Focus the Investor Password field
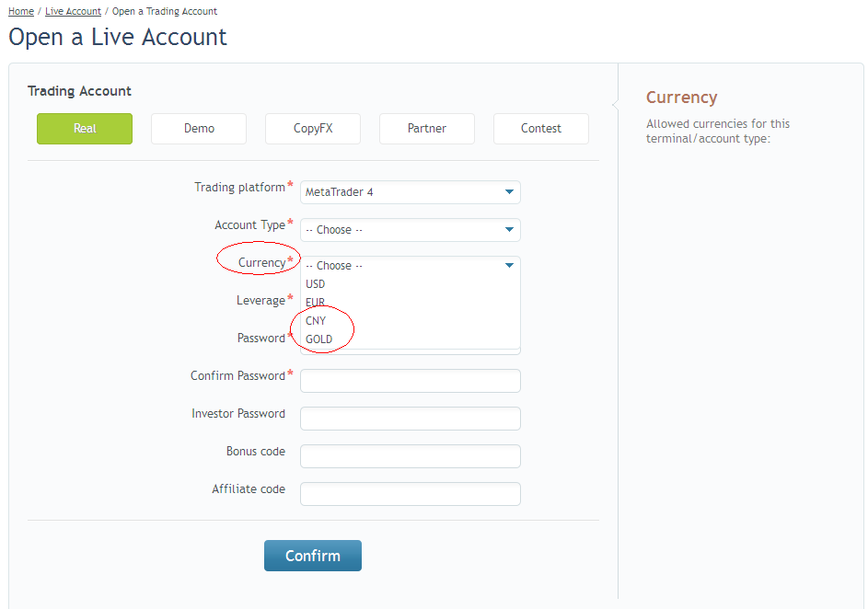 point(410,419)
